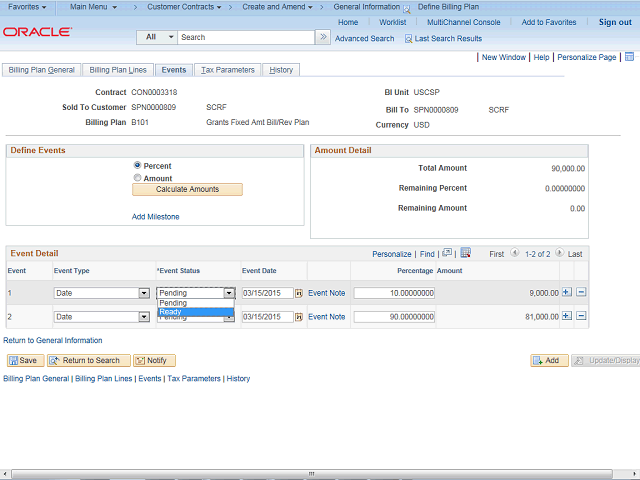Image resolution: width=640 pixels, height=480 pixels.
Task: Toggle Last Search Results checkbox
Action: (408, 38)
